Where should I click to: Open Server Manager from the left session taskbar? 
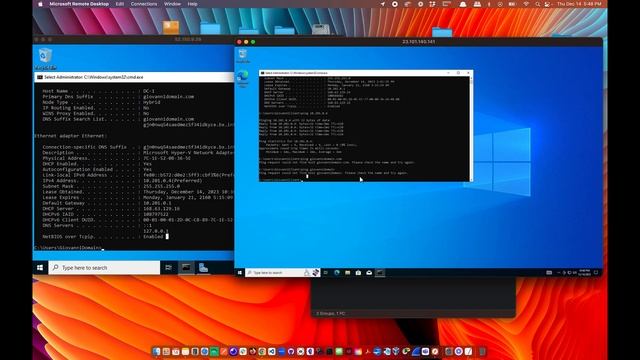click(203, 268)
